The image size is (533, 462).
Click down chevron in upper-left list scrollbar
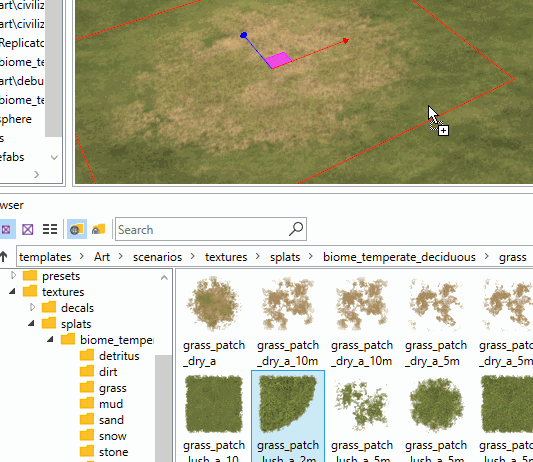pos(54,157)
